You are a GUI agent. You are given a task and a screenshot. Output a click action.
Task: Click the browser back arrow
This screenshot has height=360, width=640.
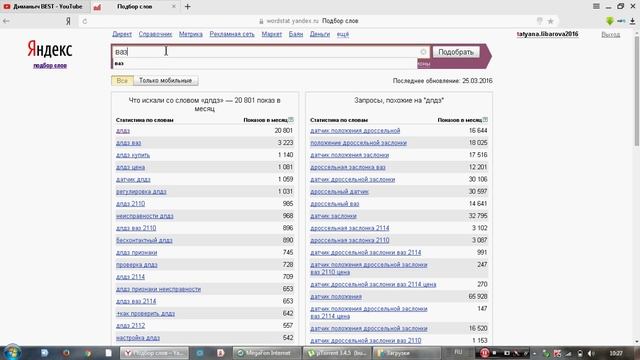click(x=6, y=21)
